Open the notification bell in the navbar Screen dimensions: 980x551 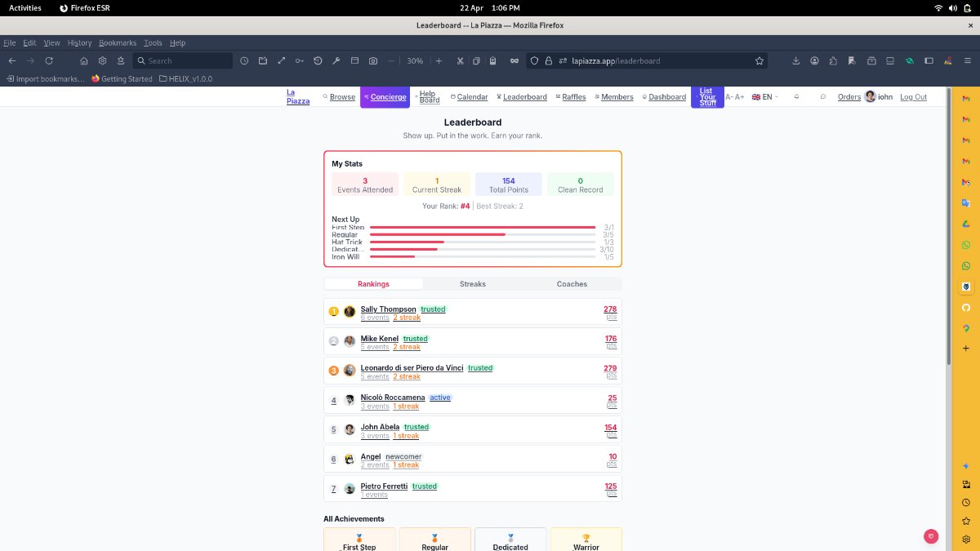point(796,96)
